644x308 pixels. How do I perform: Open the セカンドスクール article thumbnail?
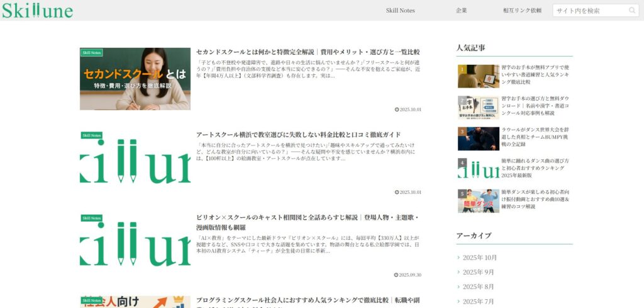coord(135,79)
